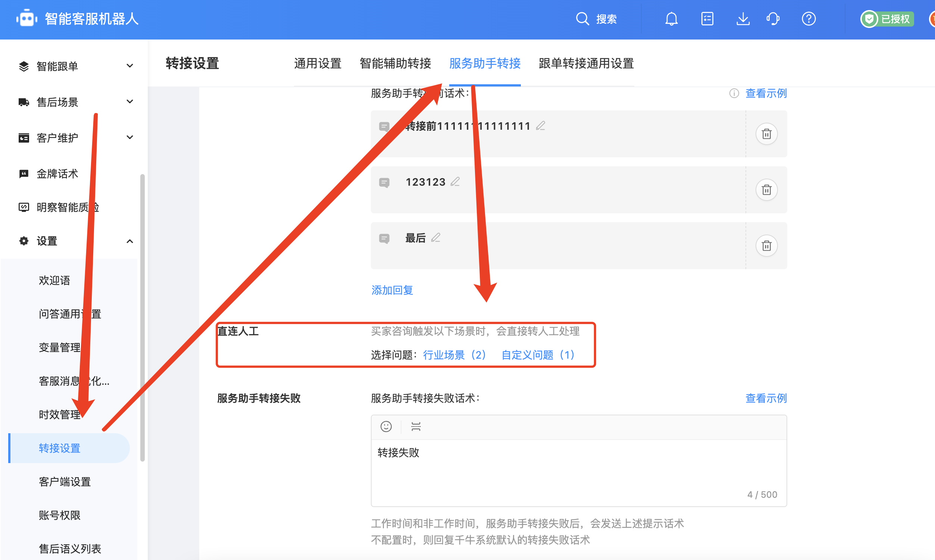Switch to 跟单转接通用设置 tab
Viewport: 935px width, 560px height.
586,63
